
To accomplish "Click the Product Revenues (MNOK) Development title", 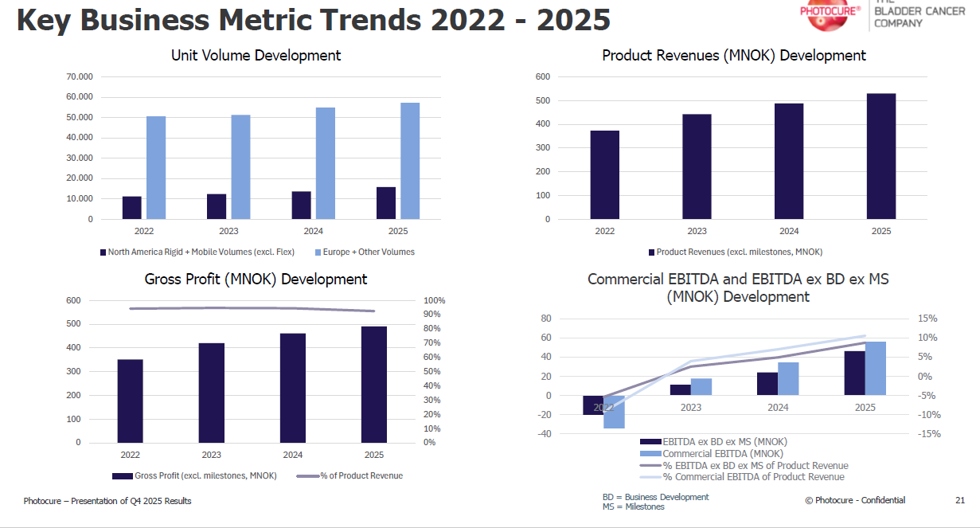I will point(734,56).
